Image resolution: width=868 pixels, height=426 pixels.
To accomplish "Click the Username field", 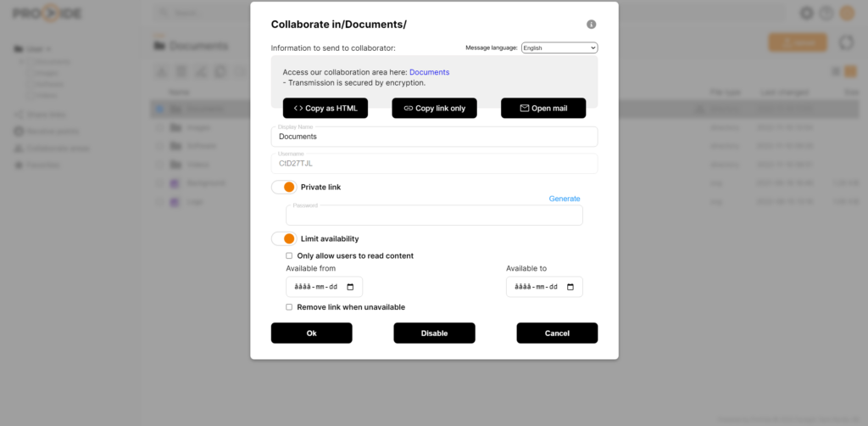I will [x=434, y=163].
